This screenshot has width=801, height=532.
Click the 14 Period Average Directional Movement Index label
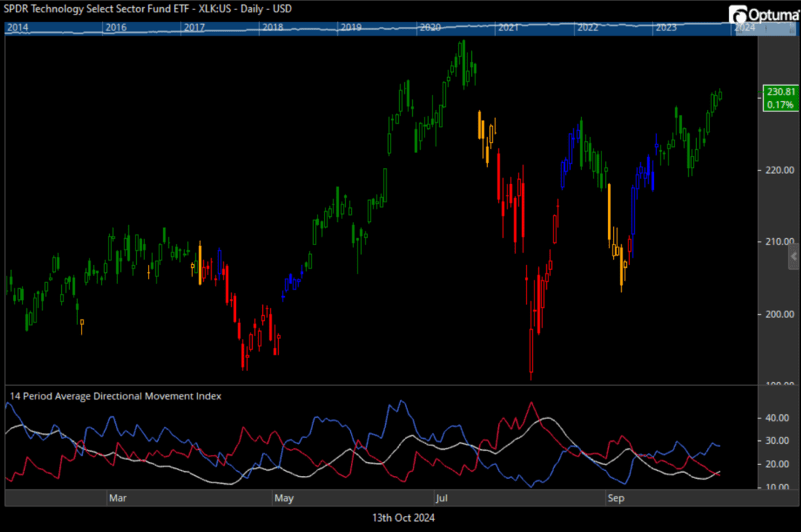tap(116, 396)
